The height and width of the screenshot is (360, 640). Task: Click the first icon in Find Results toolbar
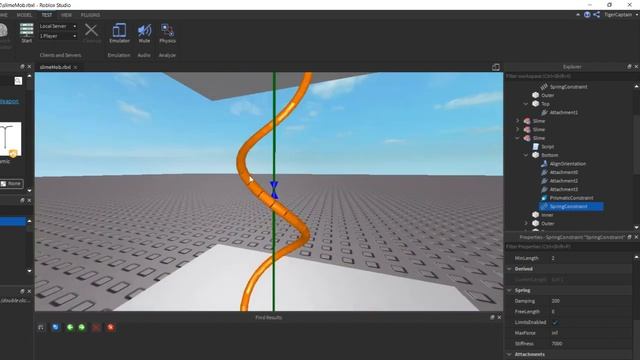click(x=41, y=327)
